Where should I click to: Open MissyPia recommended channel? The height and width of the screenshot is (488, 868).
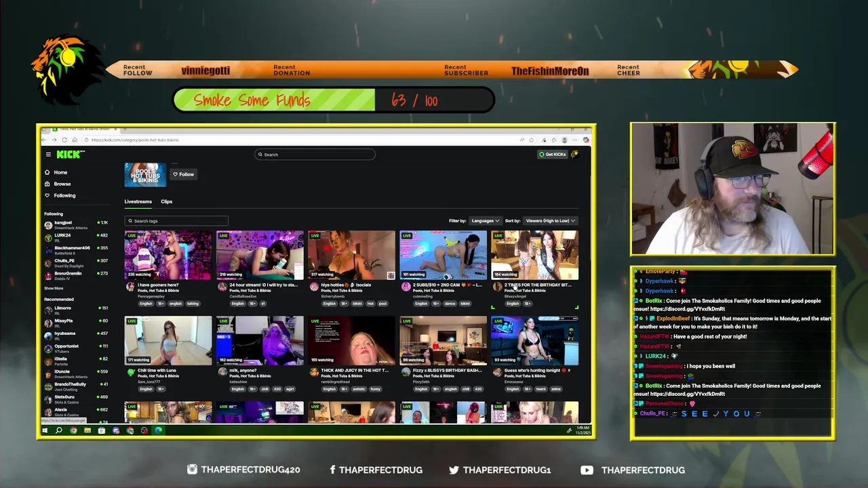click(x=76, y=323)
